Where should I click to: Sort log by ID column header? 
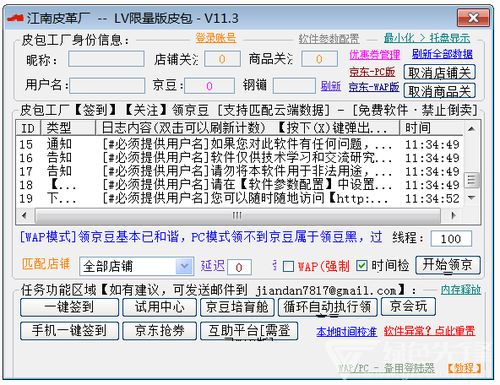pyautogui.click(x=28, y=128)
